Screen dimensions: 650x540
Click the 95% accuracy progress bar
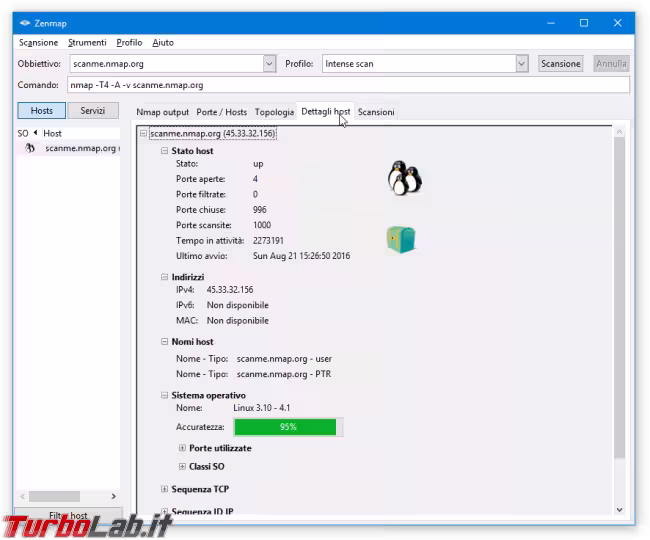click(x=288, y=427)
